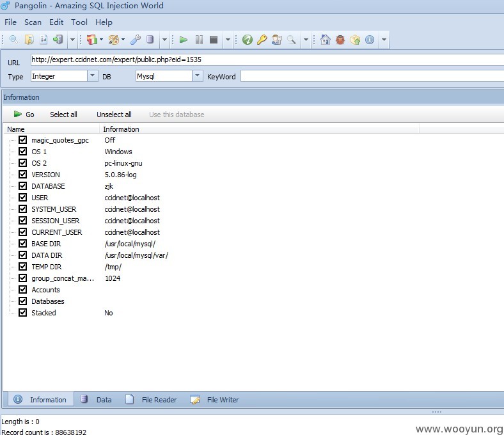504x435 pixels.
Task: Click the copy documents toolbar icon
Action: tap(29, 40)
